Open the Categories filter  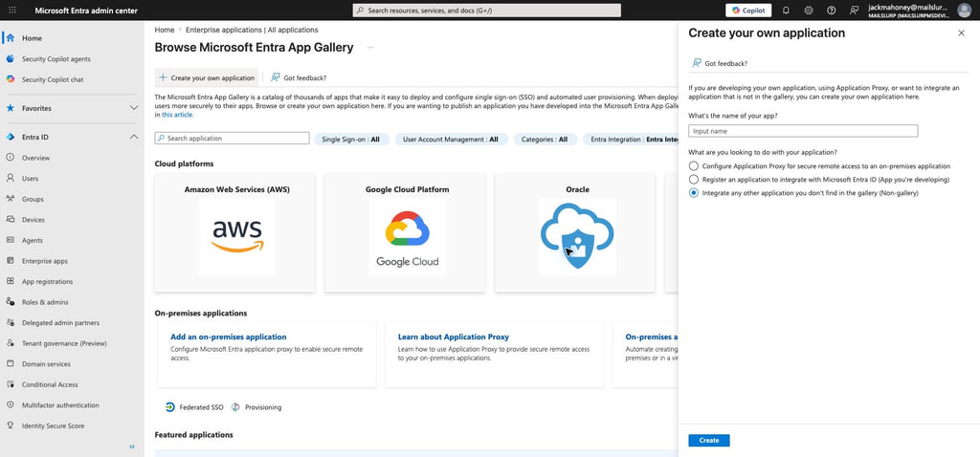click(x=545, y=140)
